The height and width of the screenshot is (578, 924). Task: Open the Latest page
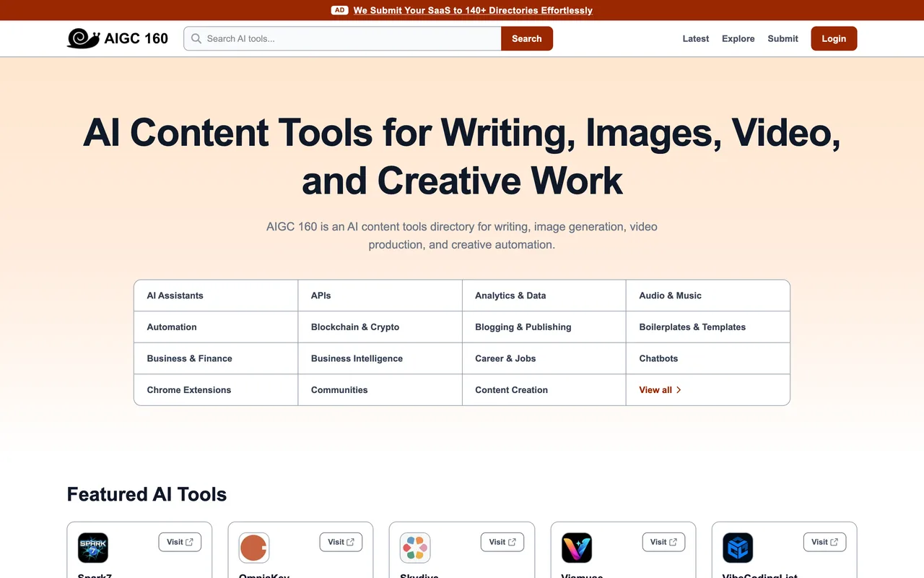(696, 39)
